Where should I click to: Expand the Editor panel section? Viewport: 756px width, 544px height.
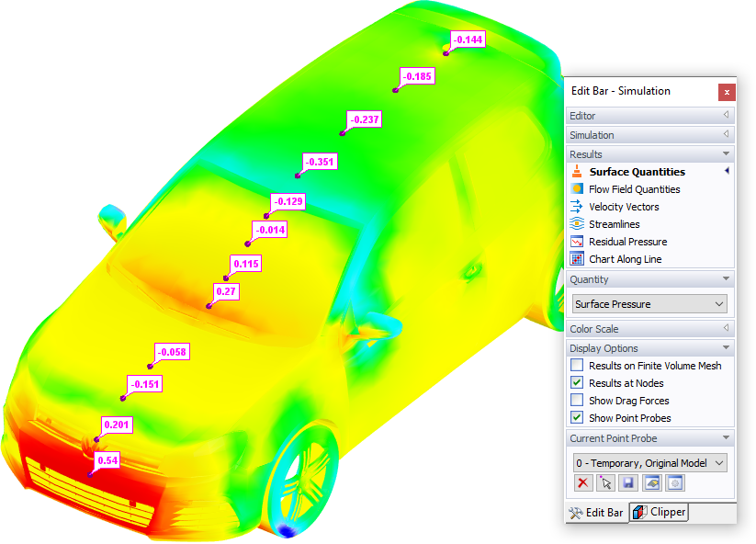pos(726,115)
